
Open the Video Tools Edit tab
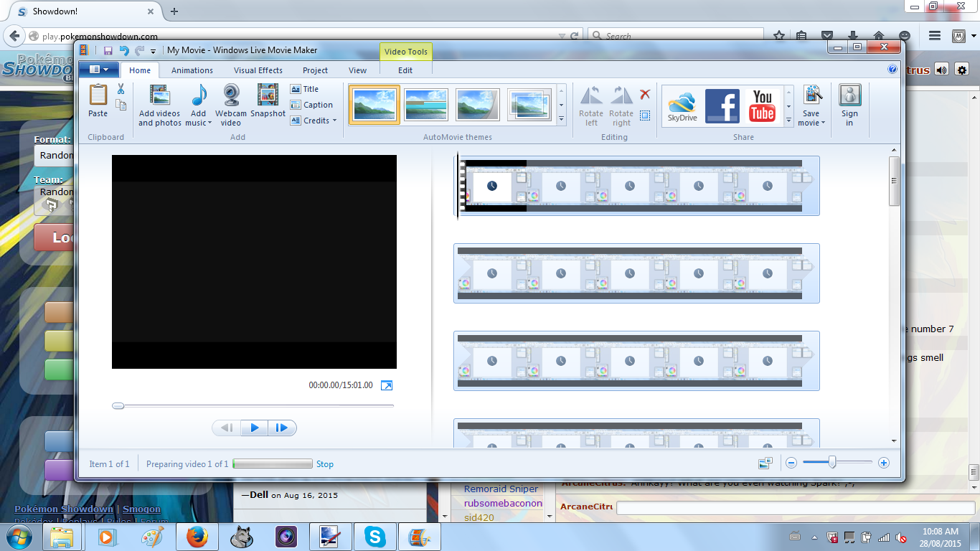pyautogui.click(x=405, y=70)
